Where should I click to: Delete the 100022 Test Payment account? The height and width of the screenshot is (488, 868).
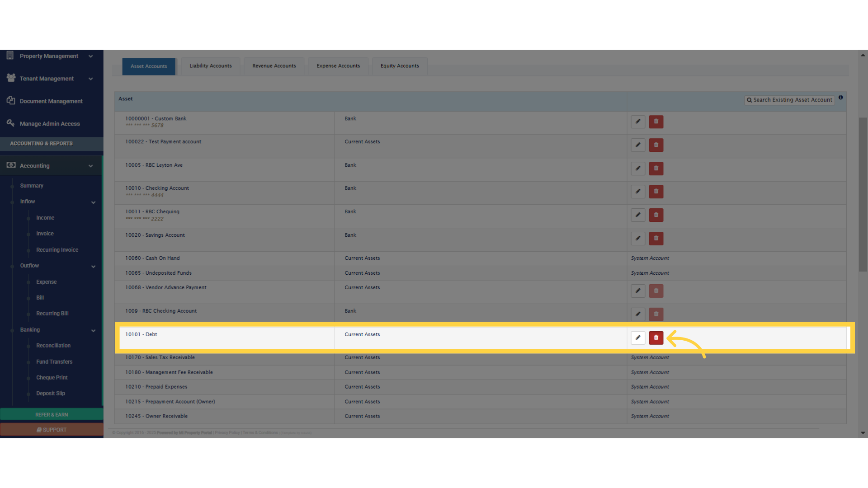point(656,145)
